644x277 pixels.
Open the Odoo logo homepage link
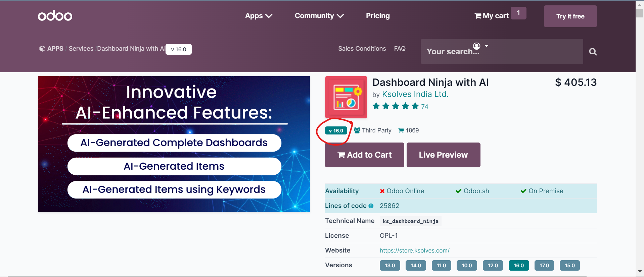tap(55, 16)
